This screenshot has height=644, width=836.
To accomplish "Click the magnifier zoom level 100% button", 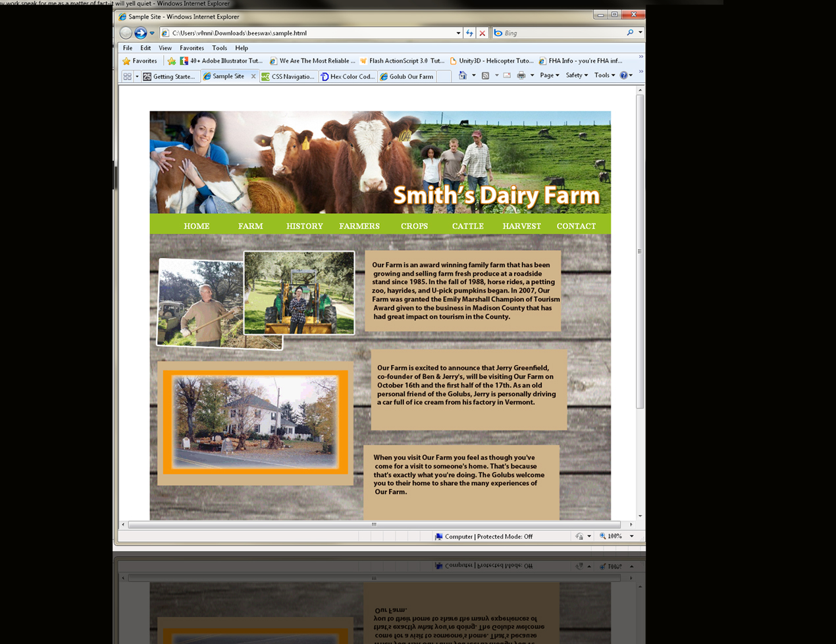I will (x=611, y=536).
